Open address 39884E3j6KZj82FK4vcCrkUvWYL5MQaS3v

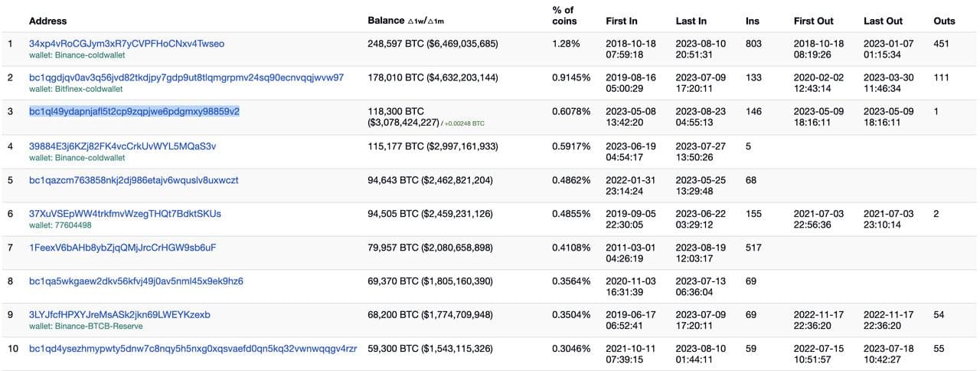point(122,146)
